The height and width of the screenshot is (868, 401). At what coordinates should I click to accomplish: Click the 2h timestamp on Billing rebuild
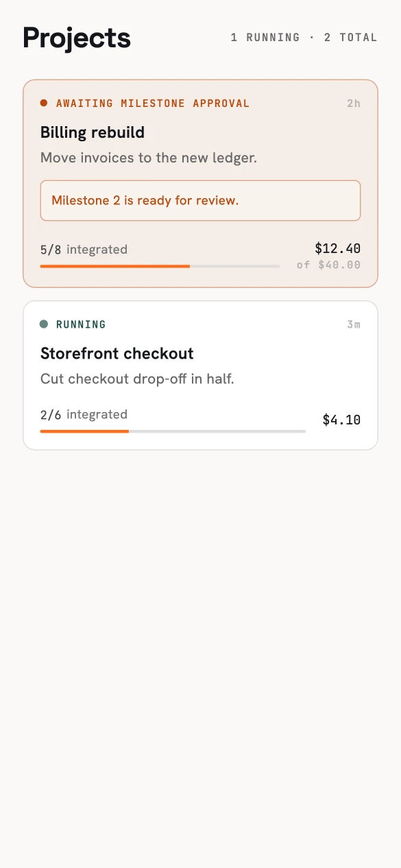pyautogui.click(x=354, y=104)
